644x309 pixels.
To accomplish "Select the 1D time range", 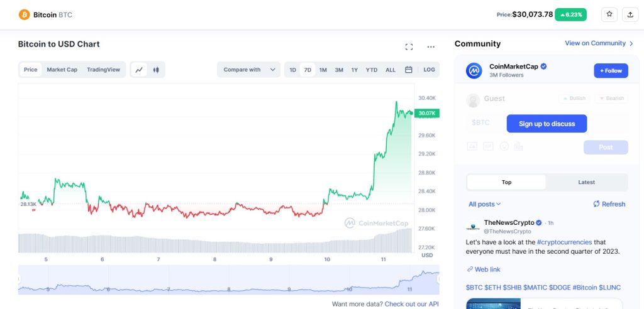I will pyautogui.click(x=292, y=70).
